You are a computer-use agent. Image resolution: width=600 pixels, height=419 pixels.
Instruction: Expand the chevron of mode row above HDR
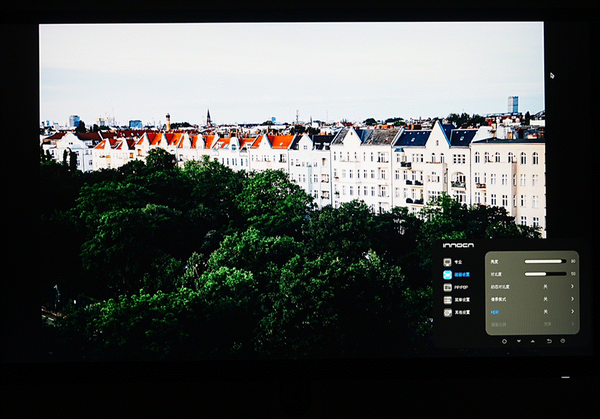pos(573,298)
